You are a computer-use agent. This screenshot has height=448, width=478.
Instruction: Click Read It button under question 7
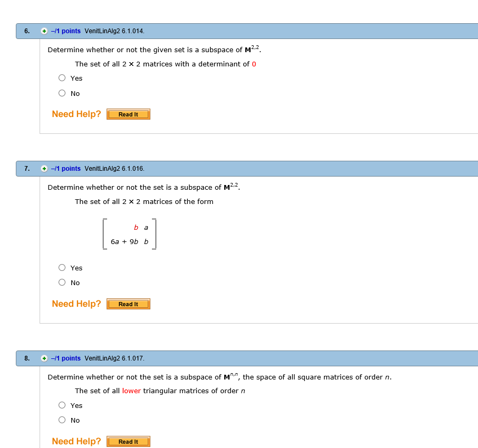tap(128, 304)
